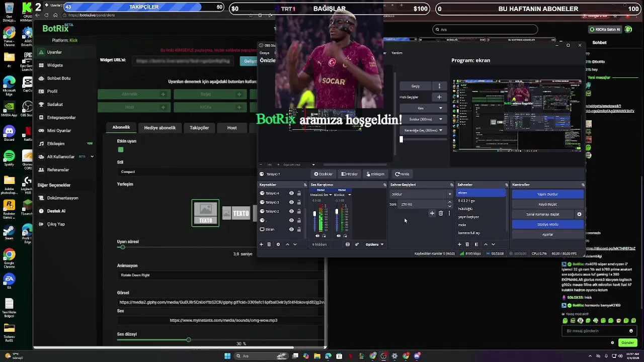The width and height of the screenshot is (644, 362).
Task: Click the Masaüstü Ses volume fader
Action: [315, 214]
